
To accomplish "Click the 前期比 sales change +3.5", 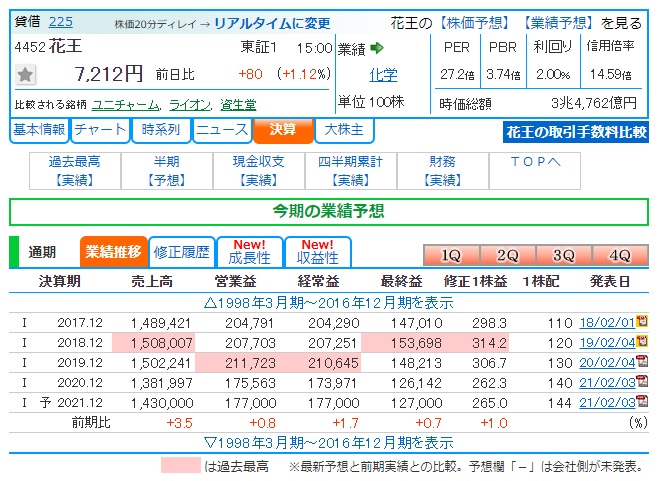I will pos(180,423).
